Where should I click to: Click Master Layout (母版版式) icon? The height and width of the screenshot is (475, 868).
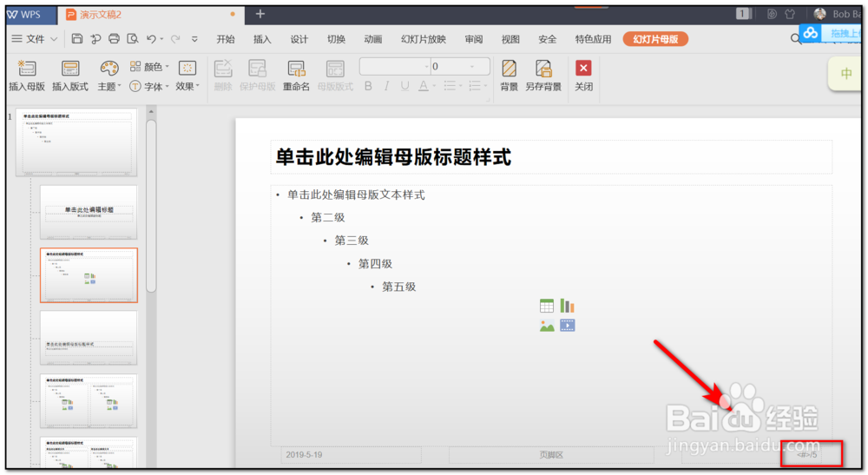click(335, 69)
